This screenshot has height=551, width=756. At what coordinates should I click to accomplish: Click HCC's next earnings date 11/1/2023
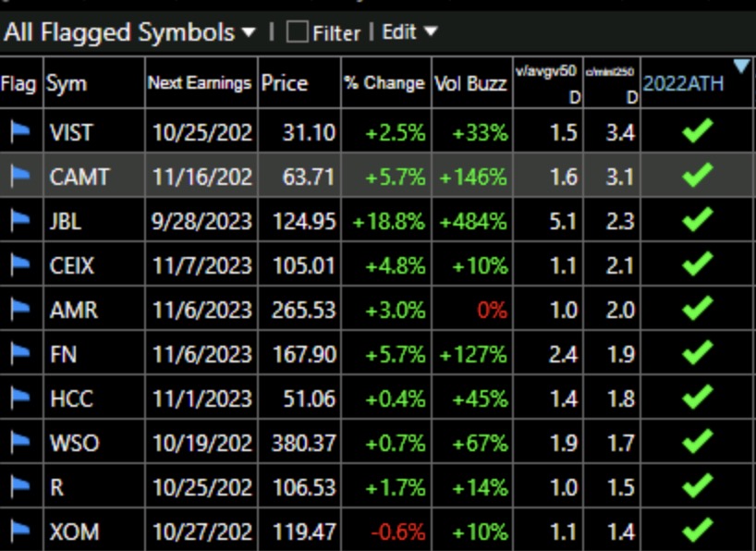tap(202, 399)
